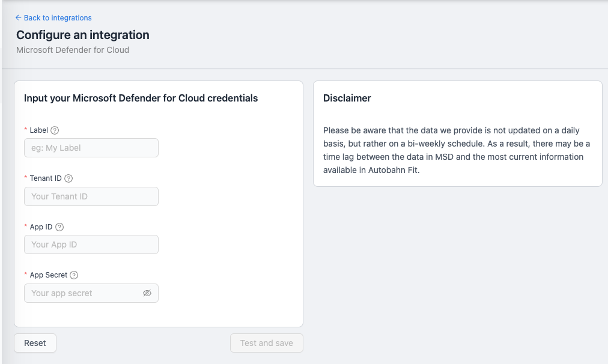The height and width of the screenshot is (364, 608).
Task: Open the App ID help tooltip icon
Action: point(59,227)
